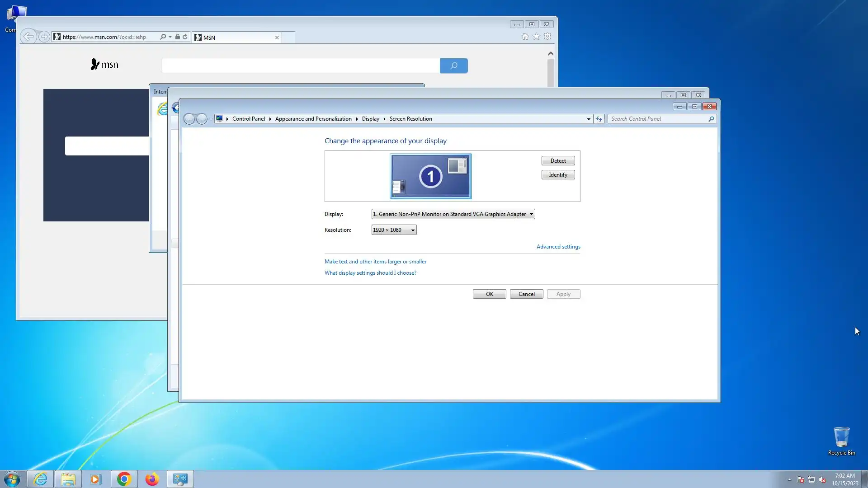
Task: Expand the Control Panel address history dropdown
Action: 589,119
